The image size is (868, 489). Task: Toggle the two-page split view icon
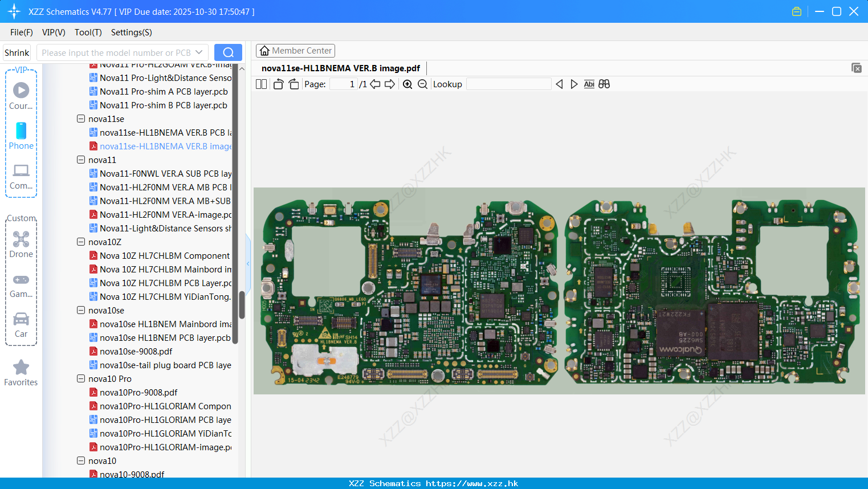tap(261, 84)
